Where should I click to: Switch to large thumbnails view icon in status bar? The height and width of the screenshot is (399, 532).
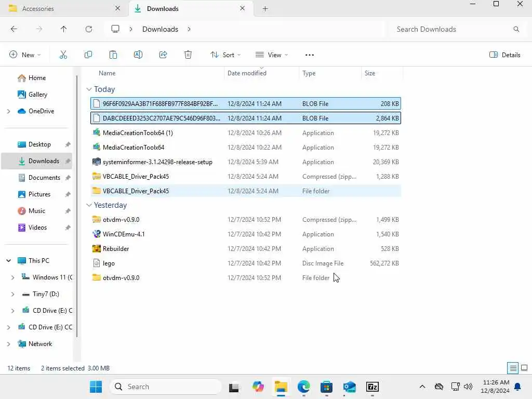[x=524, y=368]
